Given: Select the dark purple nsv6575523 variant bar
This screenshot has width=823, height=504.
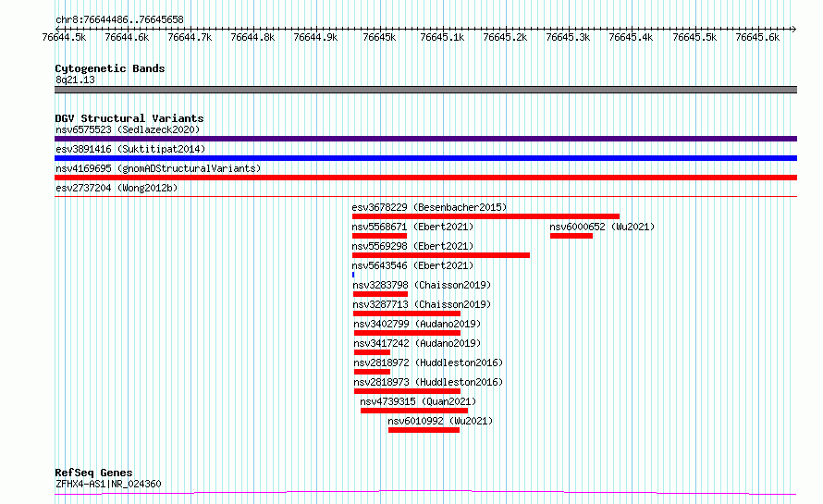Looking at the screenshot, I should coord(425,139).
